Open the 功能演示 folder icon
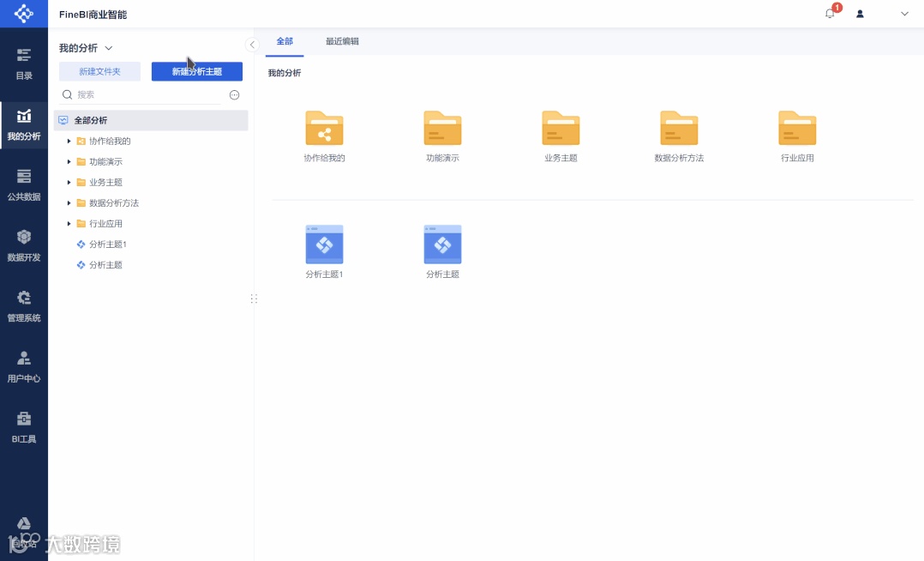The height and width of the screenshot is (561, 924). (x=442, y=128)
